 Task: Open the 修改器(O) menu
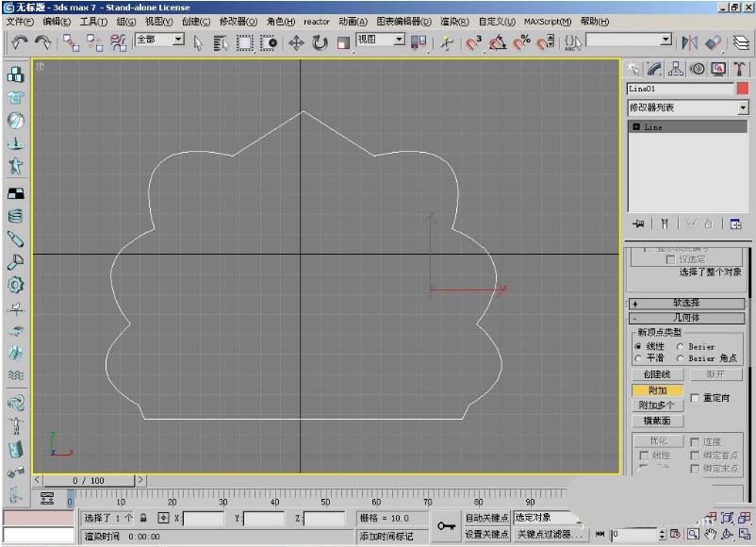click(x=238, y=21)
